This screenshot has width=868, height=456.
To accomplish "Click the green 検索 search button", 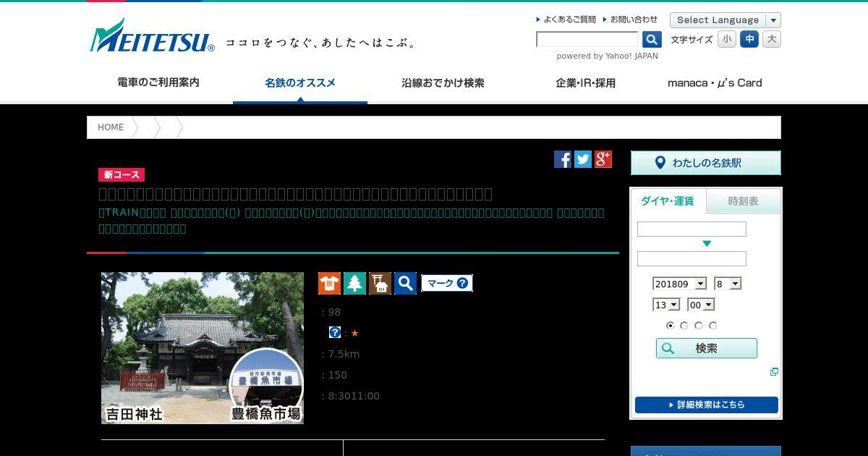I will coord(707,348).
